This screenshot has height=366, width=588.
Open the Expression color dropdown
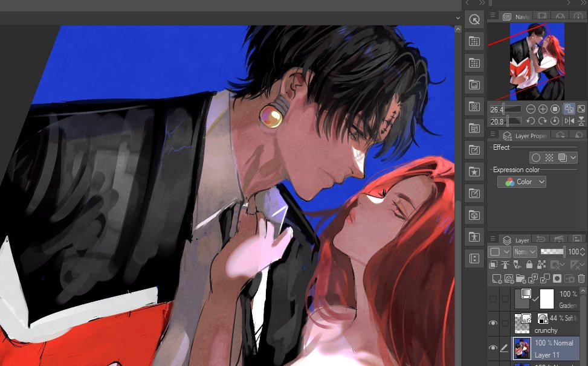click(x=522, y=182)
